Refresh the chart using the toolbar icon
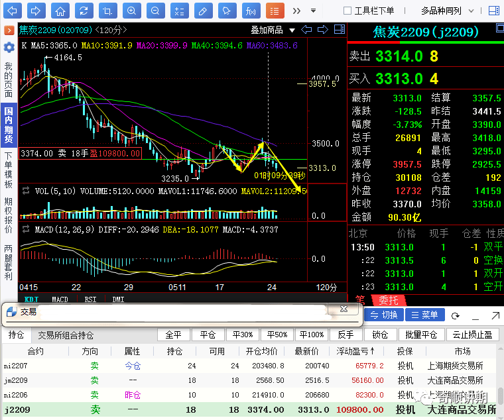Viewport: 504px width, 420px height. click(83, 11)
